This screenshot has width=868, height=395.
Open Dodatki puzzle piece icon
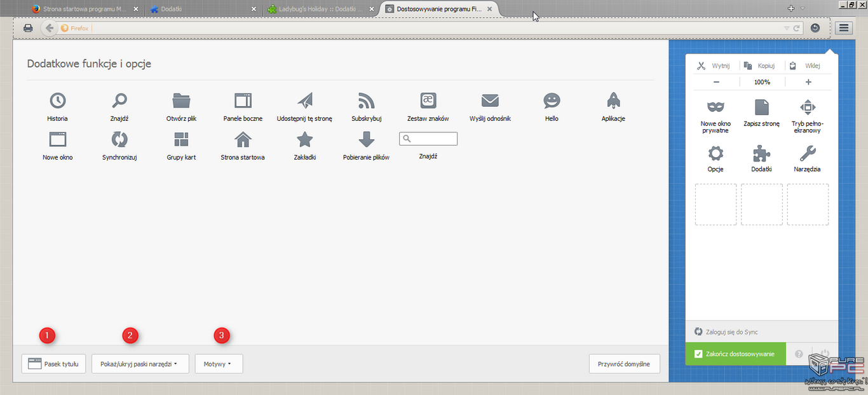point(761,153)
